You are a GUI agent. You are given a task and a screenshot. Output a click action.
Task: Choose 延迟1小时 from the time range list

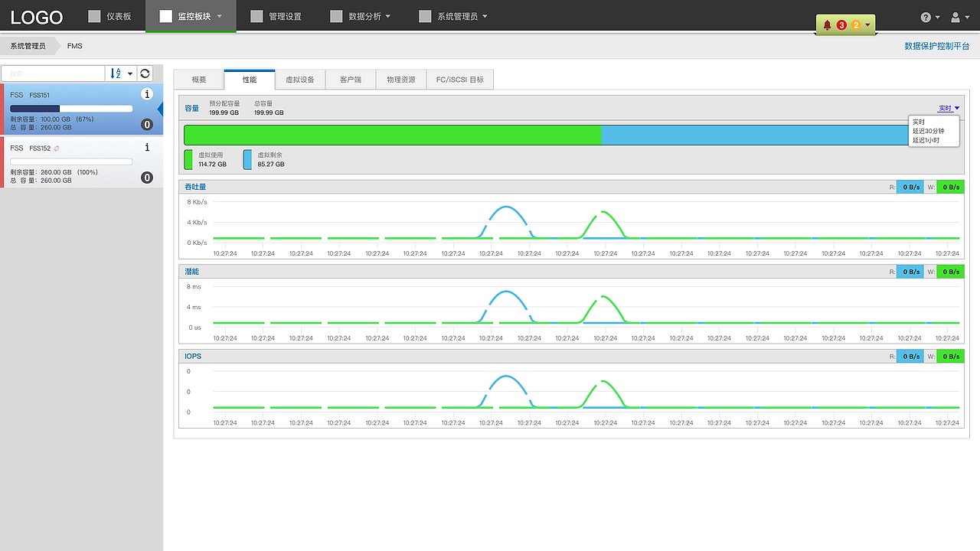click(926, 141)
